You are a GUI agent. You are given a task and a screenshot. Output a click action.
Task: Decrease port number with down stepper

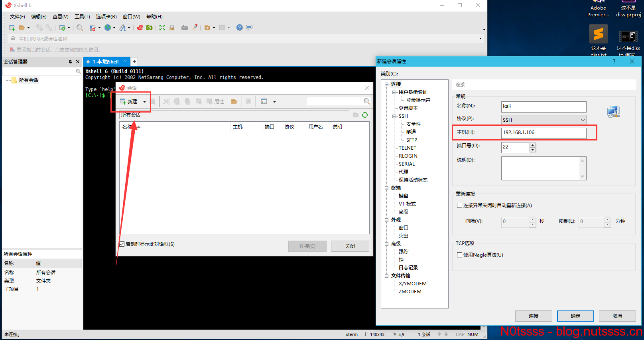click(533, 150)
